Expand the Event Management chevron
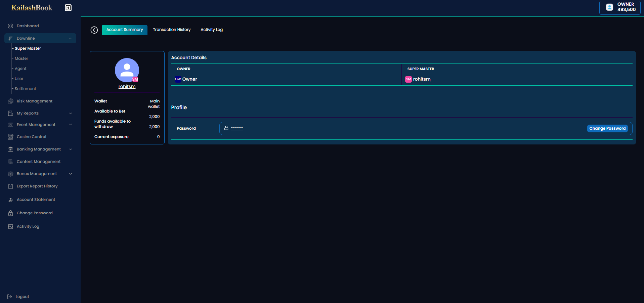The width and height of the screenshot is (644, 303). tap(71, 125)
